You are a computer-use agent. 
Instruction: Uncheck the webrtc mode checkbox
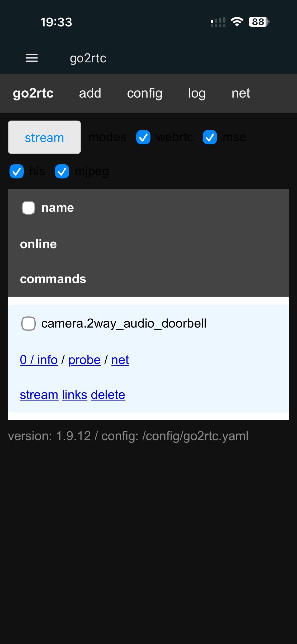(x=143, y=137)
